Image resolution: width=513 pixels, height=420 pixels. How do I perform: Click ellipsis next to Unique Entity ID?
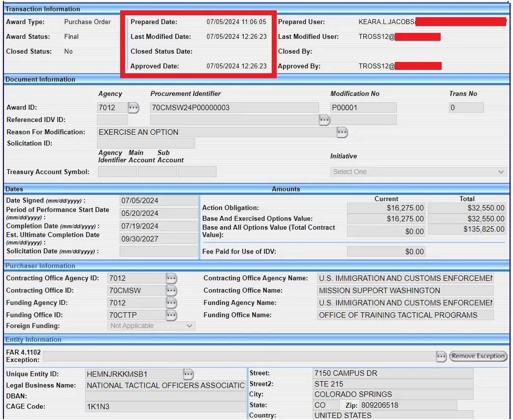188,374
